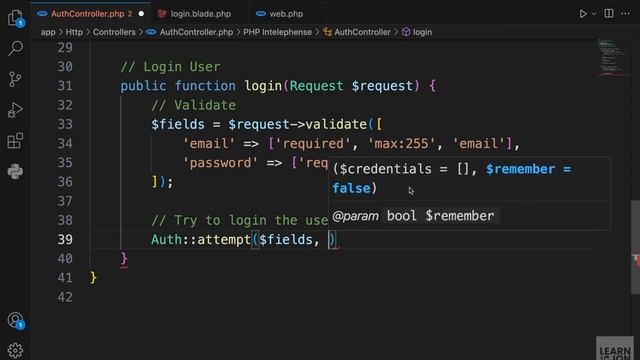
Task: Switch to the web.php tab
Action: point(286,14)
